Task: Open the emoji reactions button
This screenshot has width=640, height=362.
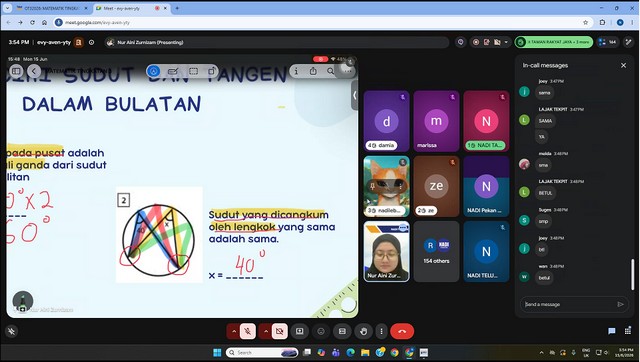Action: click(x=321, y=331)
